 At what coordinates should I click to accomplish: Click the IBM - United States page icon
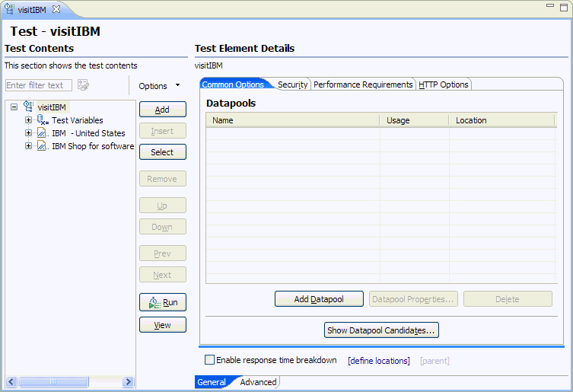click(43, 132)
